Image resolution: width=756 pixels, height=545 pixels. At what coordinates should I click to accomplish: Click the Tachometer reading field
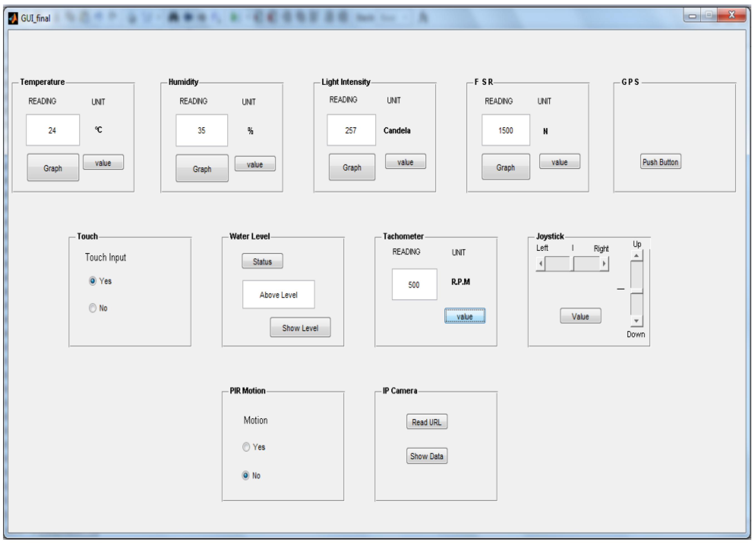[x=414, y=284]
